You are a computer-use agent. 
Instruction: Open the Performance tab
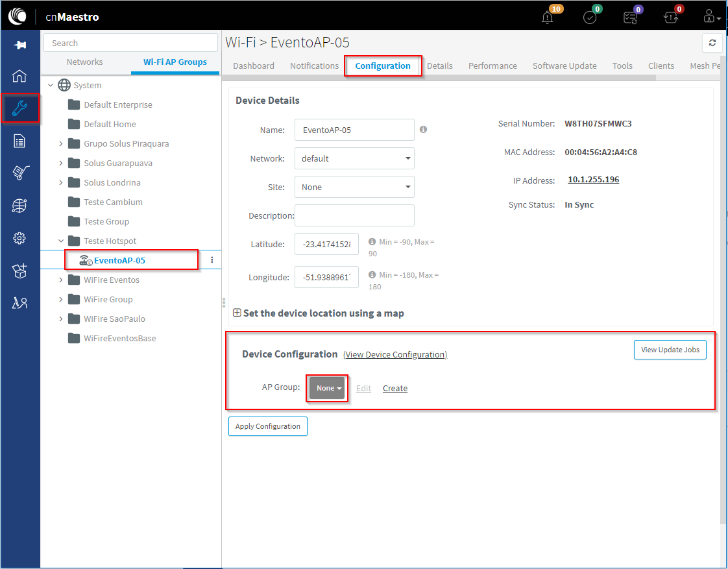pos(492,66)
